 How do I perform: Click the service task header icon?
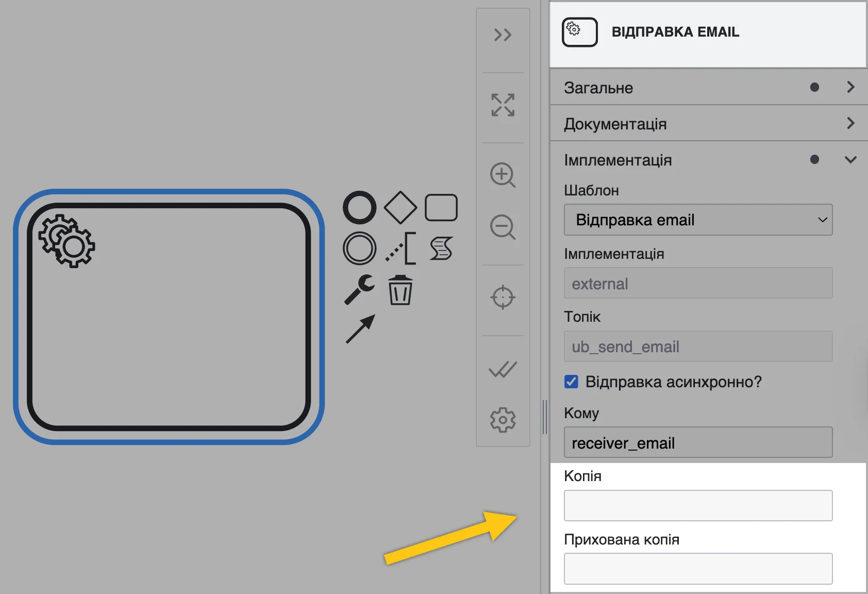[580, 32]
